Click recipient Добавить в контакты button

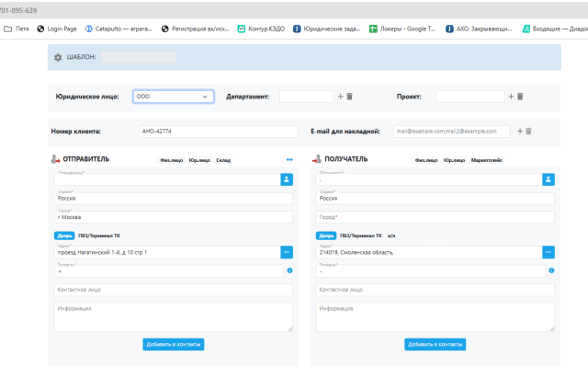pos(435,344)
